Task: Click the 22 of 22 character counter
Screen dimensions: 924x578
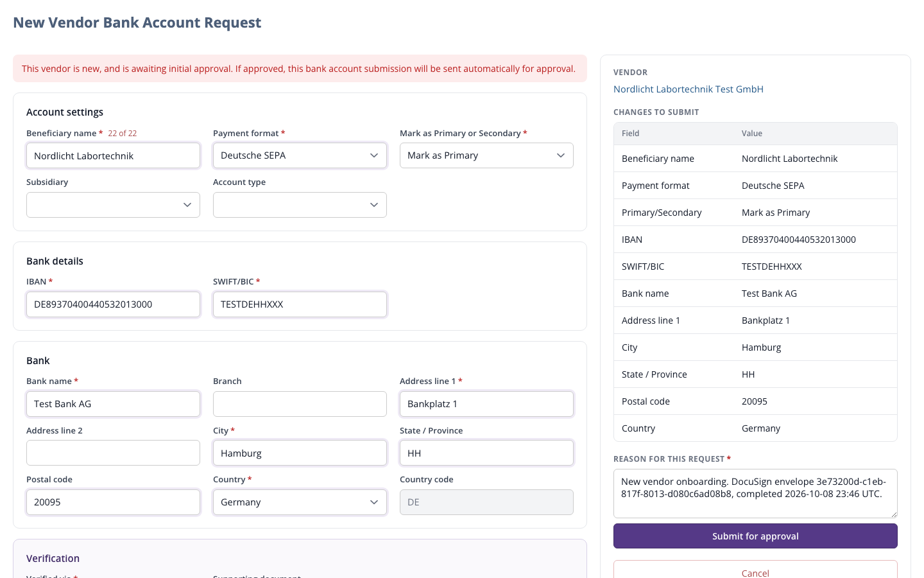Action: [x=123, y=134]
